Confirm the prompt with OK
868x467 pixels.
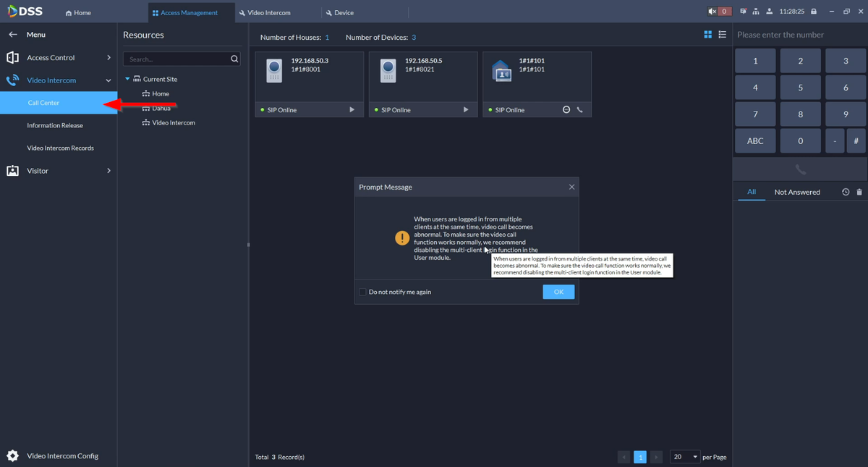[558, 292]
